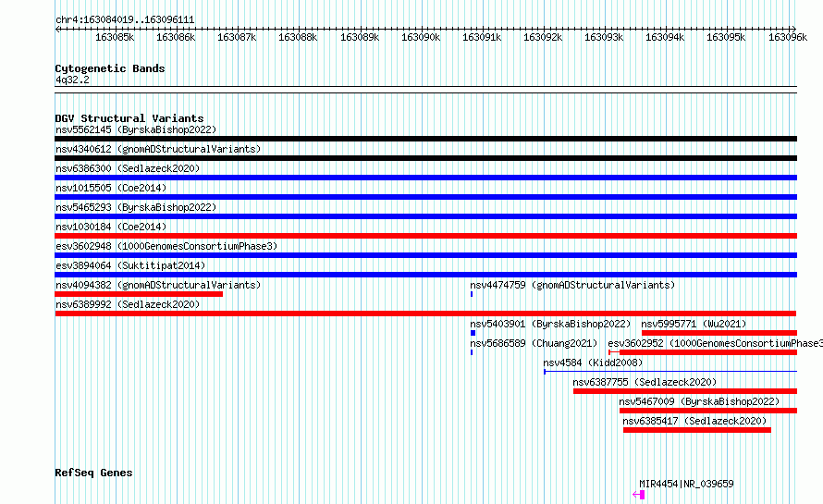Screen dimensions: 823x504
Task: Click the short red nsv4094382 bar
Action: pos(139,294)
